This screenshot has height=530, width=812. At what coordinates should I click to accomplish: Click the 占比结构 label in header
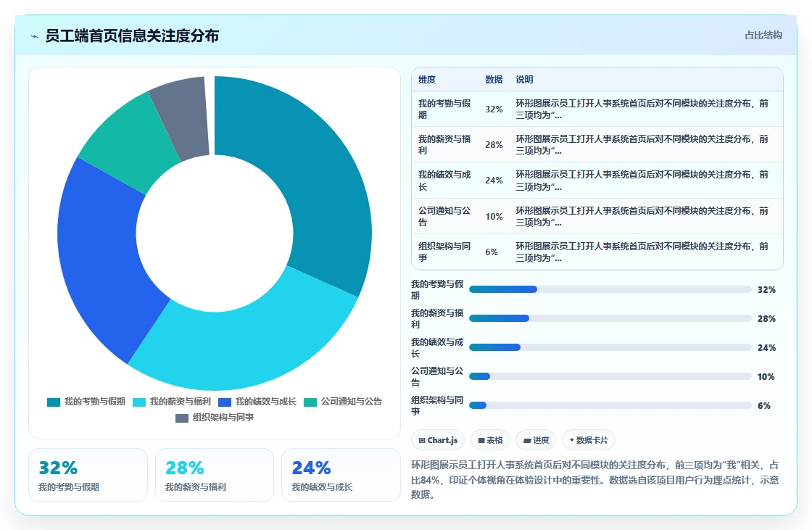763,36
